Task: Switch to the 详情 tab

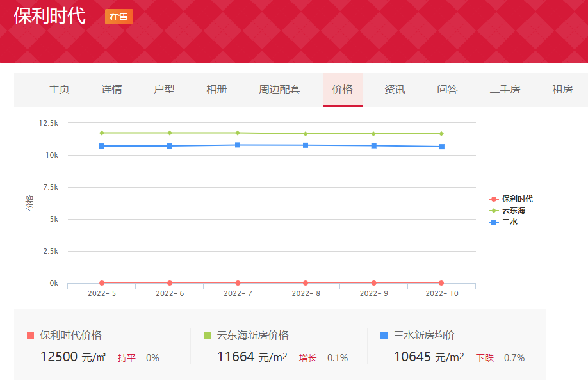Action: (111, 90)
